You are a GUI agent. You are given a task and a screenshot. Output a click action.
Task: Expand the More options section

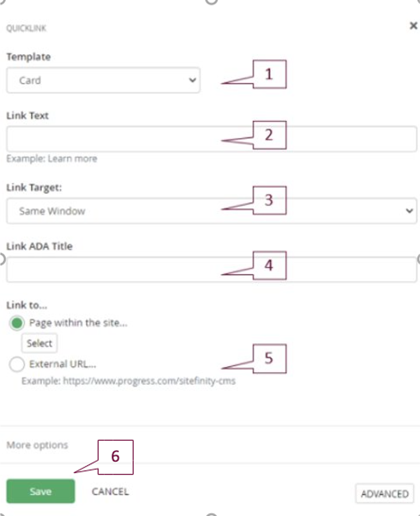(37, 445)
